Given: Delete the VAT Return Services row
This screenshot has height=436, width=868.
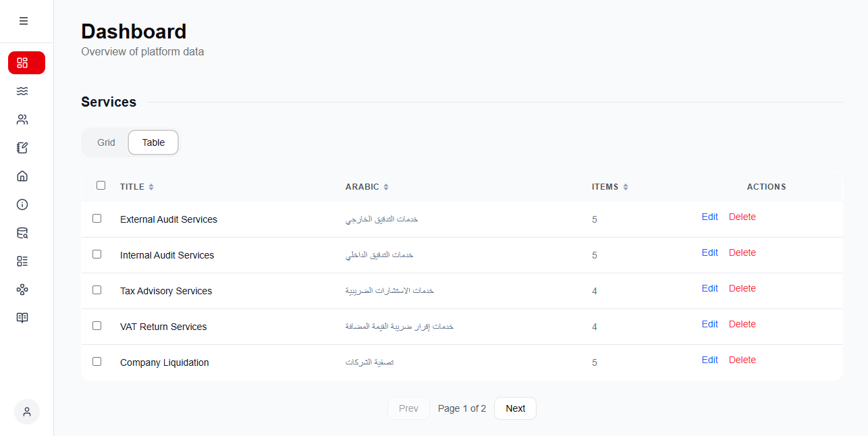Looking at the screenshot, I should click(x=742, y=324).
